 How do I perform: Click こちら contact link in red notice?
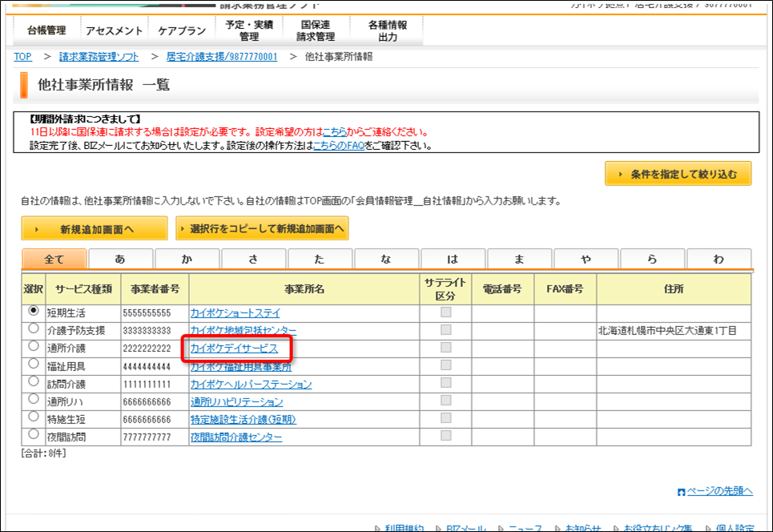(x=334, y=132)
